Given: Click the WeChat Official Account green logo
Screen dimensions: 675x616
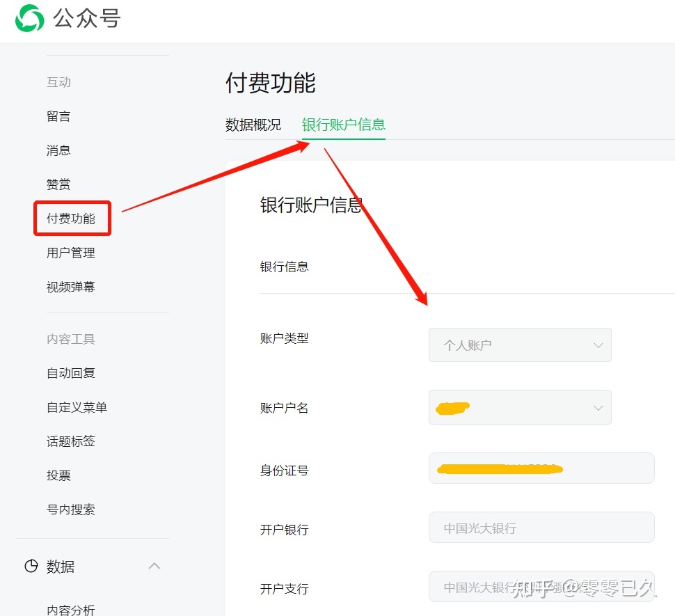Looking at the screenshot, I should pyautogui.click(x=30, y=18).
